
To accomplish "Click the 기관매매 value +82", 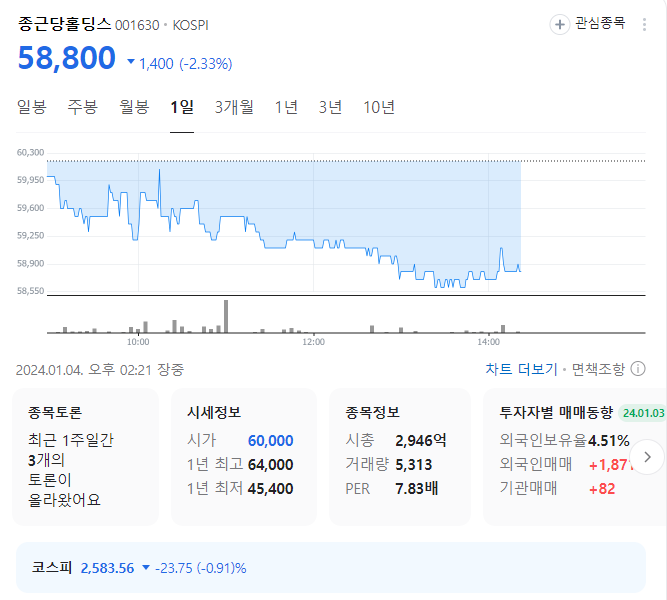I will 602,489.
